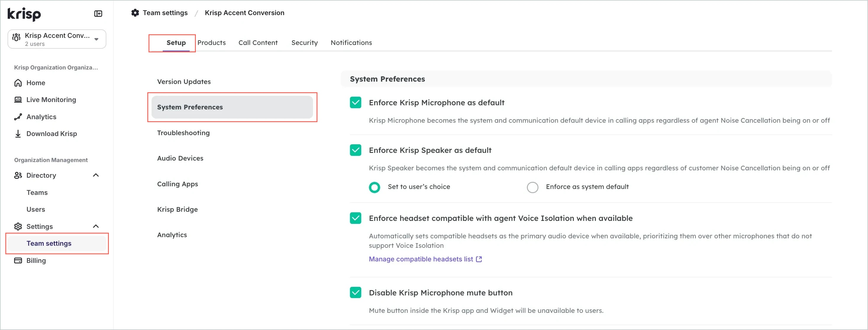Click the Analytics graph icon in sidebar
The image size is (868, 330).
[x=18, y=117]
